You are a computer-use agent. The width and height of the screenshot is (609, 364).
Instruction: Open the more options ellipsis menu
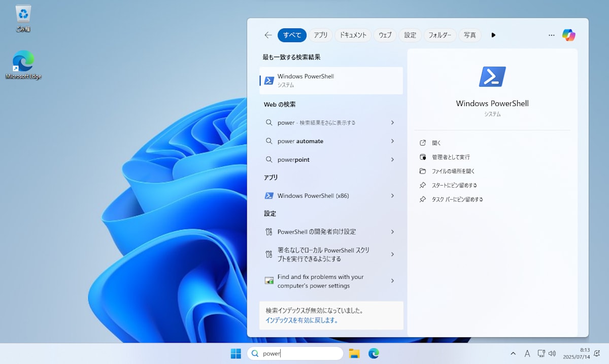pyautogui.click(x=552, y=35)
